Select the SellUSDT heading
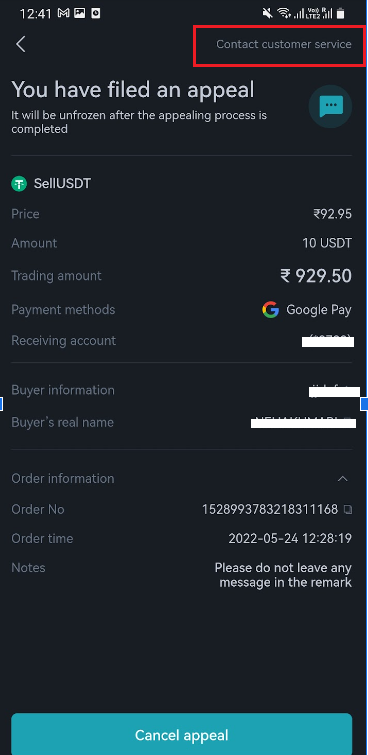This screenshot has width=368, height=755. [62, 183]
